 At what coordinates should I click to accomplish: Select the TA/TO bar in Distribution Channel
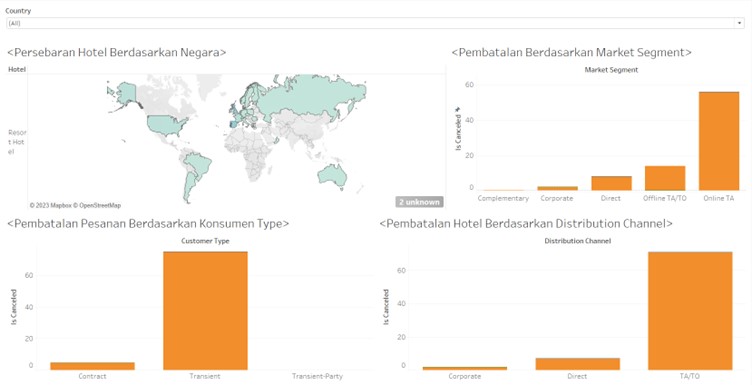point(690,311)
